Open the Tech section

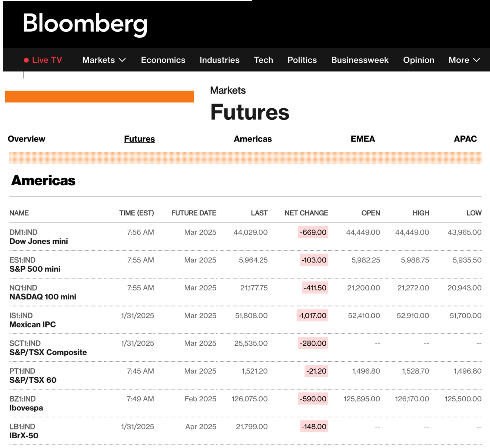coord(263,60)
